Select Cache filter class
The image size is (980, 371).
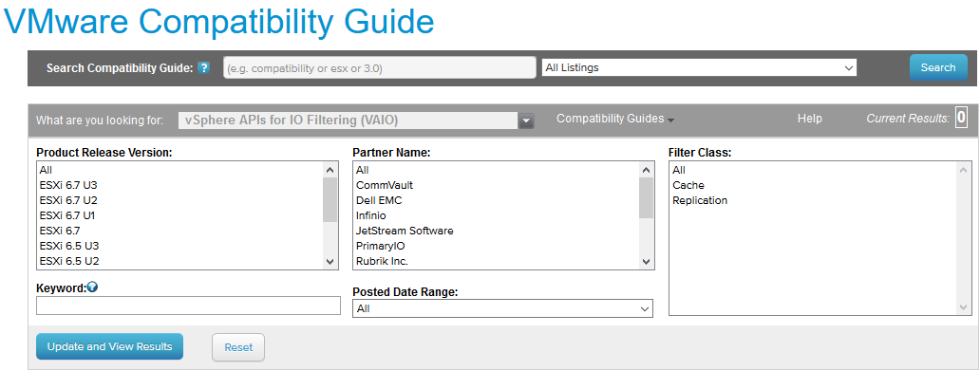(813, 186)
